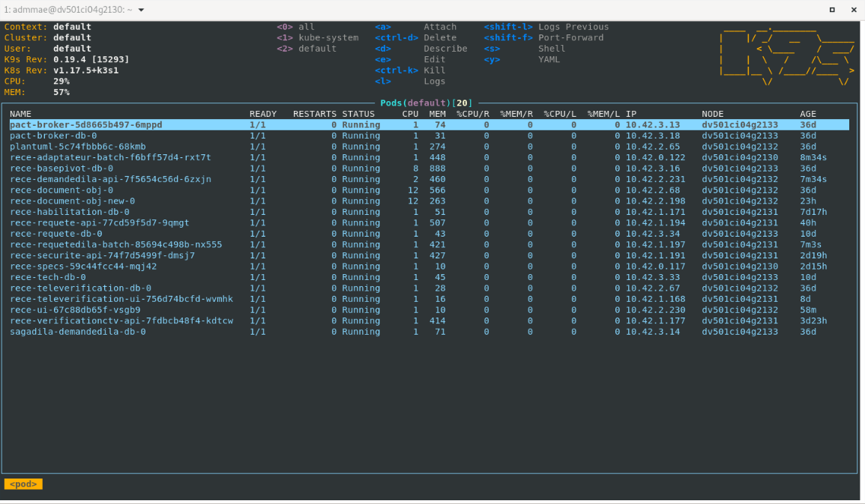
Task: Click the NODE column header
Action: (x=713, y=114)
